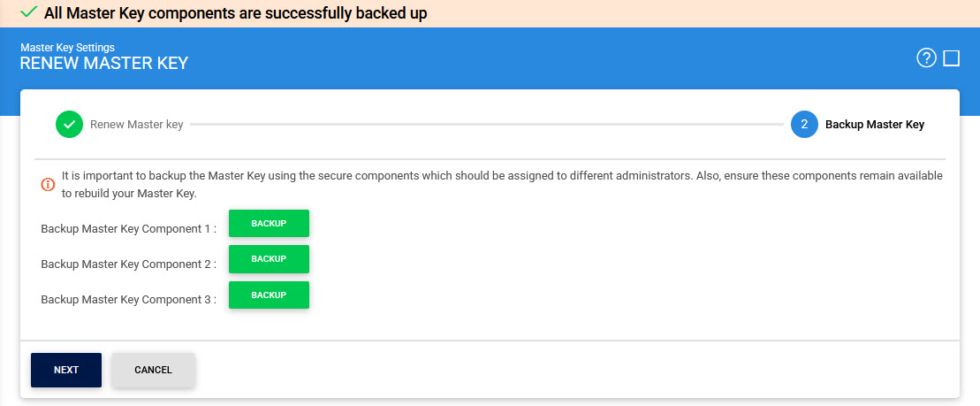Screen dimensions: 980x406
Task: Back up Master Key Component 1
Action: [x=269, y=223]
